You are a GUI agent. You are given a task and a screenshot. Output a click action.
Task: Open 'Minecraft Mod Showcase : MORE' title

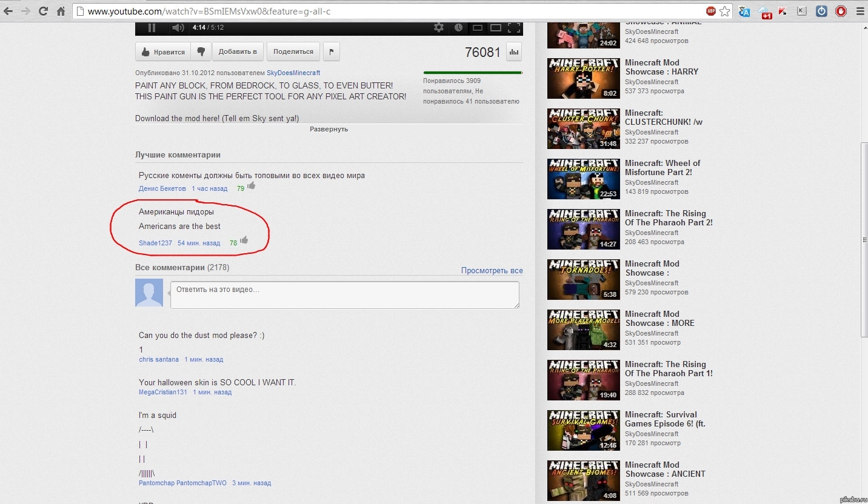(659, 319)
